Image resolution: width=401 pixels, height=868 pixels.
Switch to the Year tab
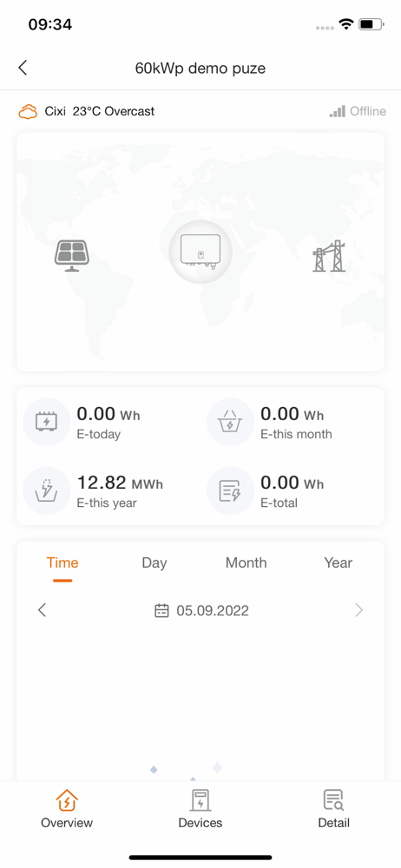[x=338, y=563]
